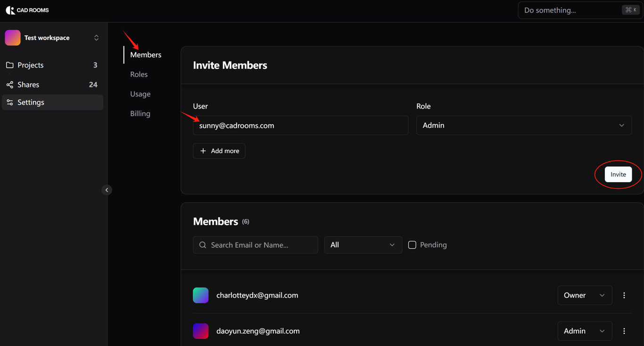Click the Add more button
The width and height of the screenshot is (644, 346).
(219, 151)
